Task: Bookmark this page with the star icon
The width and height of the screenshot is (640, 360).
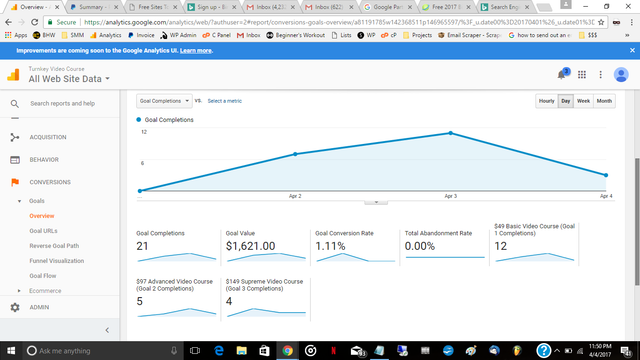Action: (601, 22)
